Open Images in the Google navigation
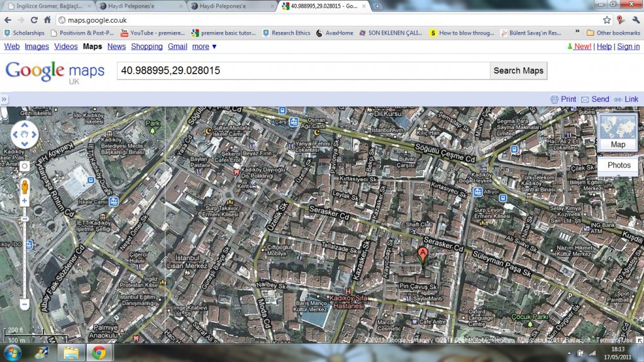The height and width of the screenshot is (362, 644). [x=36, y=47]
